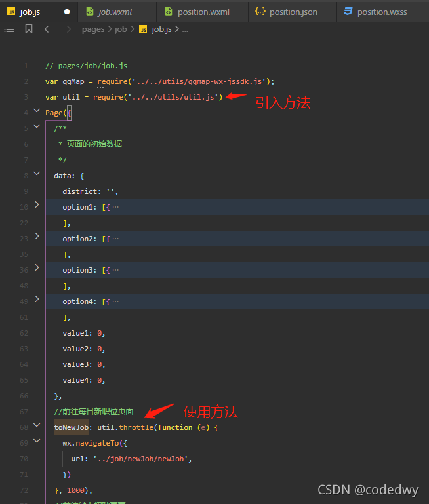Viewport: 429px width, 504px height.
Task: Expand the folded option1 array
Action: (x=37, y=204)
